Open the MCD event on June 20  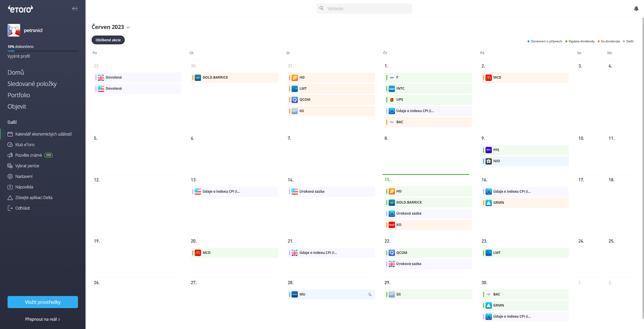click(x=234, y=253)
